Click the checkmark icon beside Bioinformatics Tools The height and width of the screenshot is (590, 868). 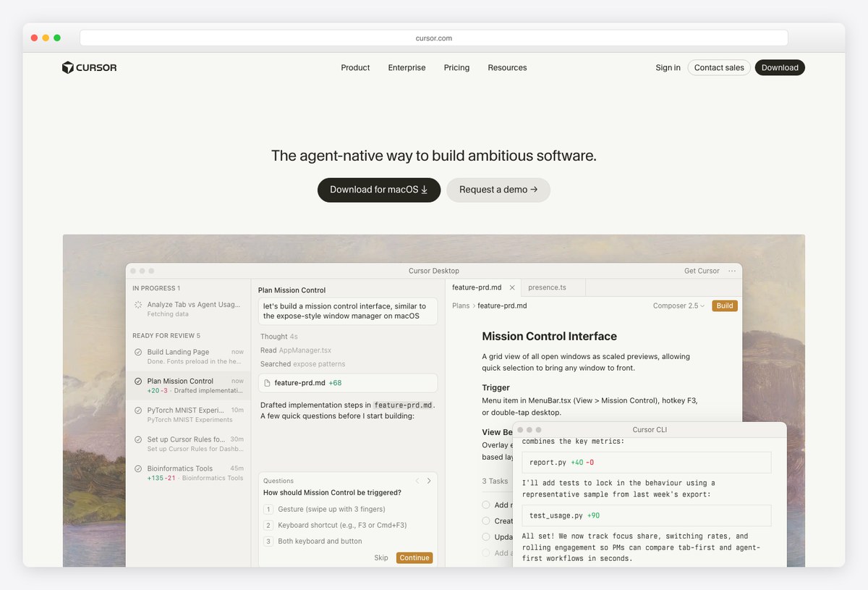(138, 468)
